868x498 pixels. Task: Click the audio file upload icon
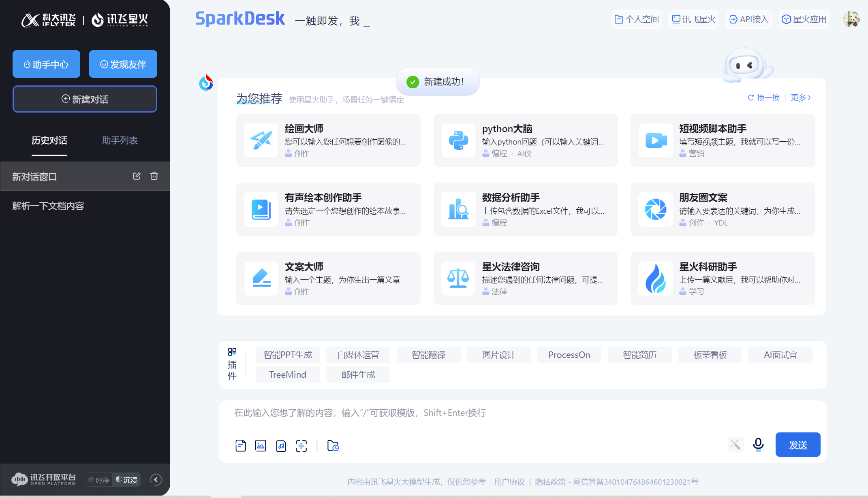[x=281, y=446]
